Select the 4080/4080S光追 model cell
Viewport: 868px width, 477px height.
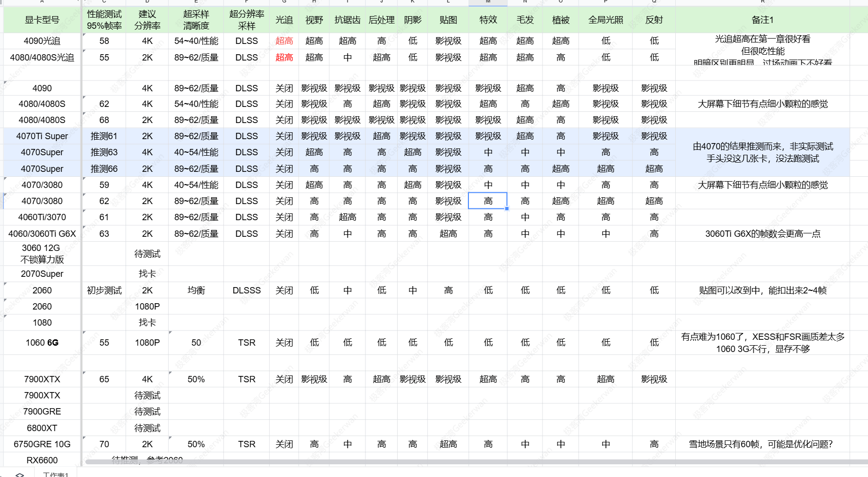coord(42,58)
